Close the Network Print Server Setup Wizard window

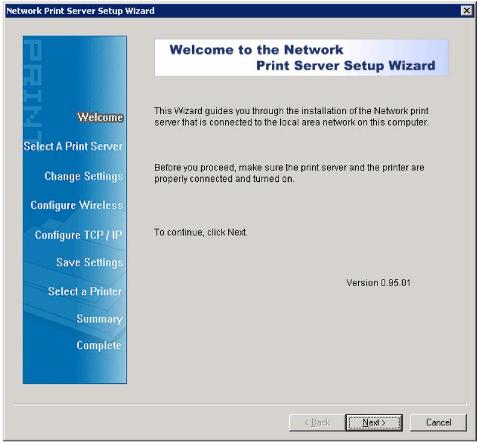[x=467, y=11]
